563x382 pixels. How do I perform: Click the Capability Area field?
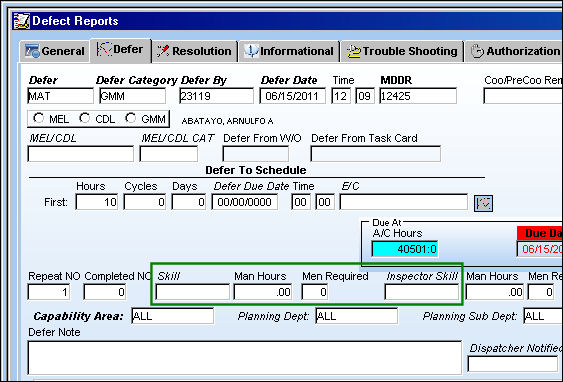(172, 316)
